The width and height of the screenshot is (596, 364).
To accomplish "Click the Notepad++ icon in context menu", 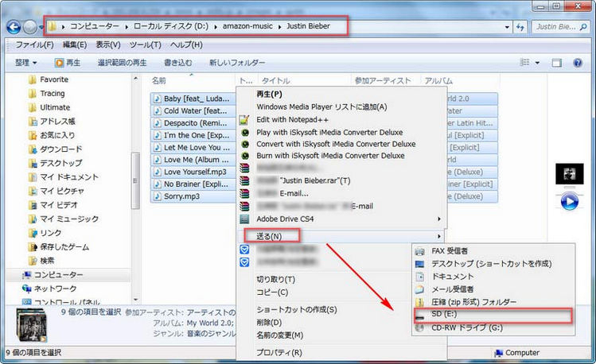I will coord(244,120).
